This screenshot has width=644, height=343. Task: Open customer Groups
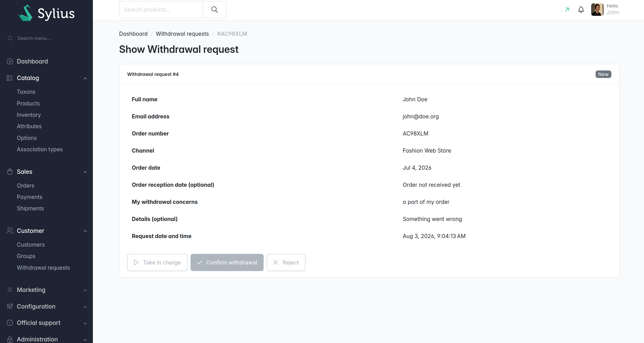[26, 256]
